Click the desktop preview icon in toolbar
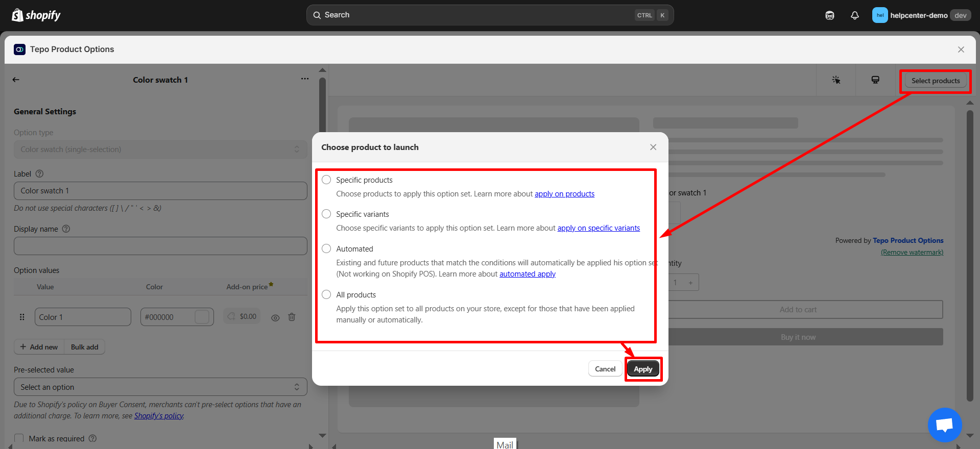Viewport: 980px width, 449px height. [875, 80]
